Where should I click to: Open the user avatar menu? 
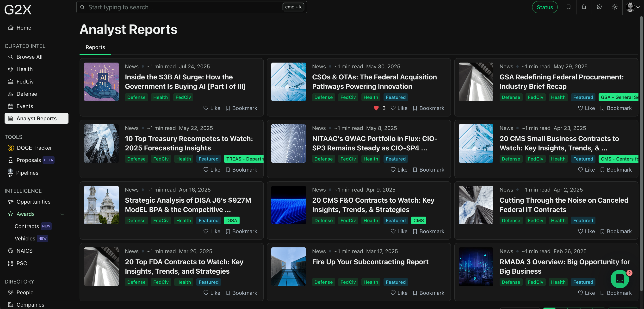point(632,7)
